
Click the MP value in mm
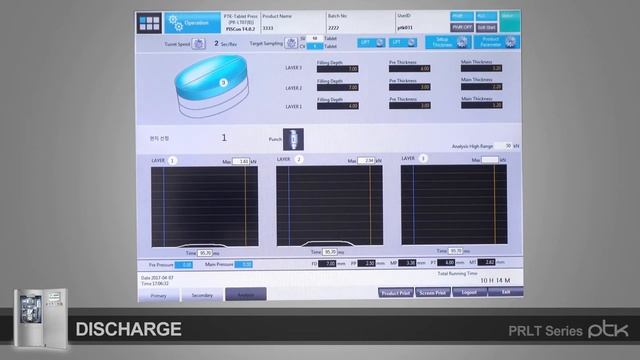407,263
